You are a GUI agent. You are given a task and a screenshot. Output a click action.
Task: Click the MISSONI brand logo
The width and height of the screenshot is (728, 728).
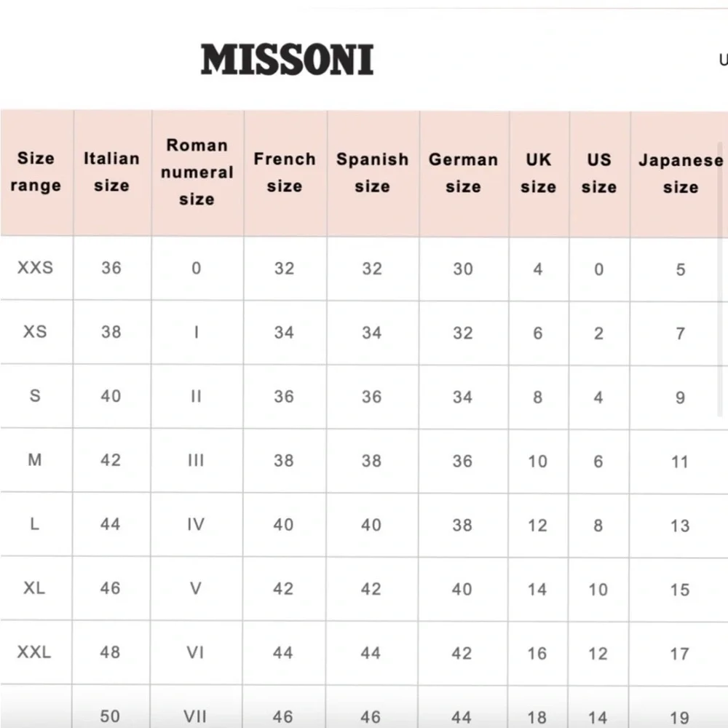point(287,60)
